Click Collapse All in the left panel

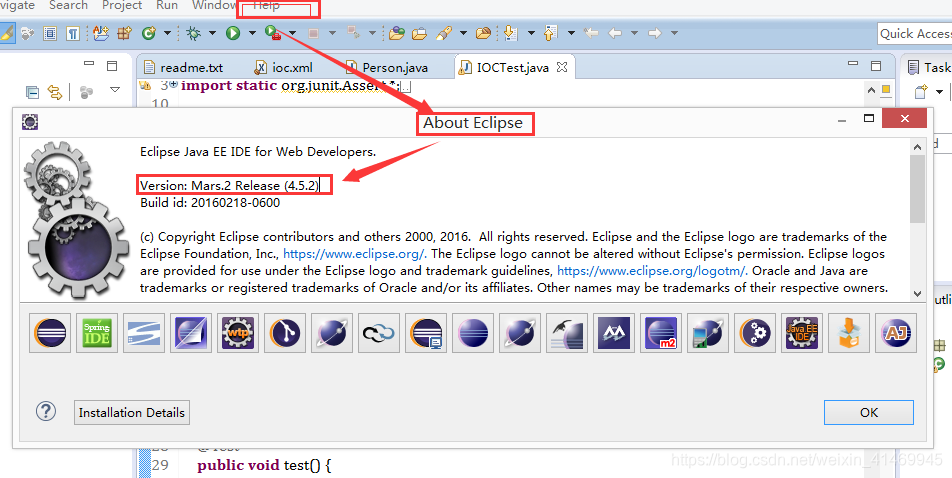(x=32, y=92)
